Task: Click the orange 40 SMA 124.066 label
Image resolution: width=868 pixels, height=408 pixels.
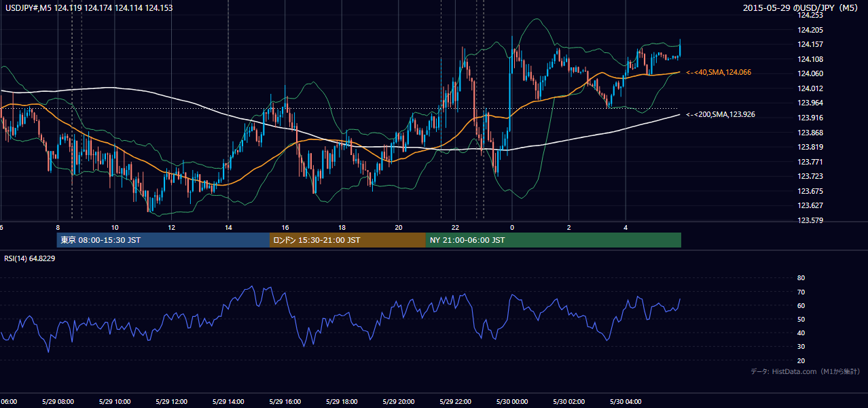Action: click(x=719, y=72)
